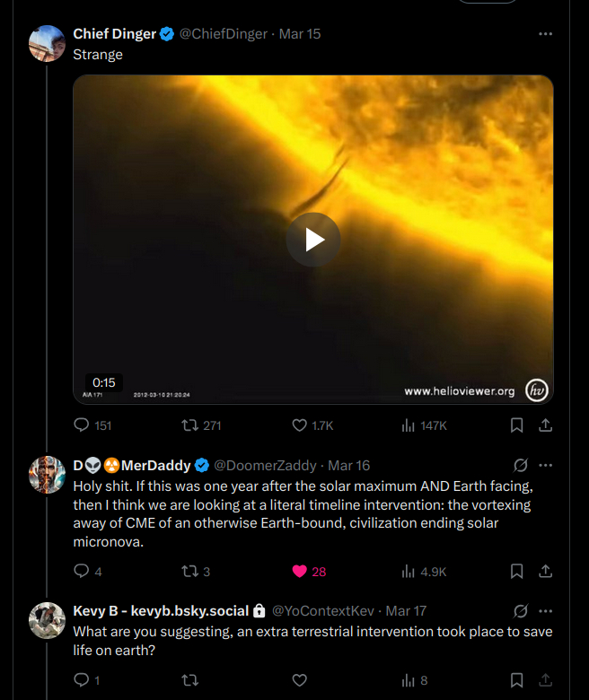Open the Mar 15 tweet timestamp
589x700 pixels.
(300, 34)
